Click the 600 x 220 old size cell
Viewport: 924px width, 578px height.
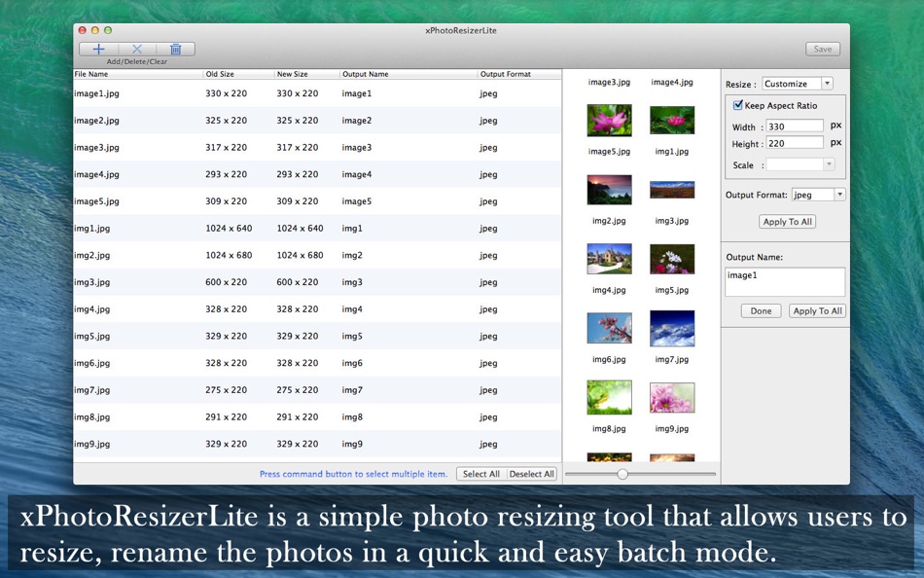(227, 282)
